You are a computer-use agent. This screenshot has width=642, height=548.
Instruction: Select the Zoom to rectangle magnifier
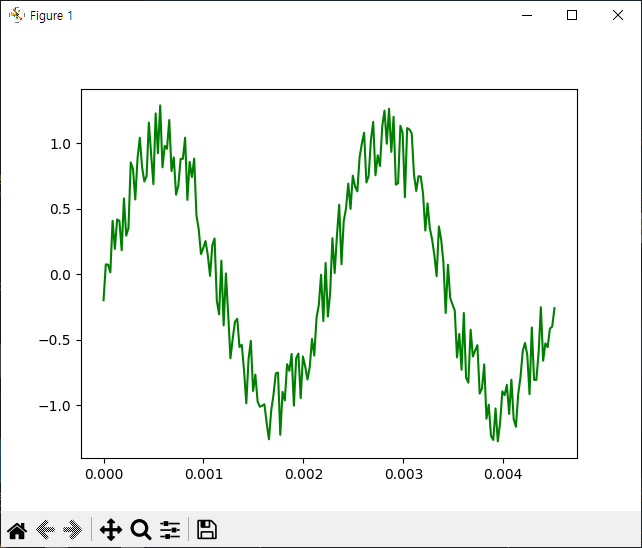tap(141, 530)
